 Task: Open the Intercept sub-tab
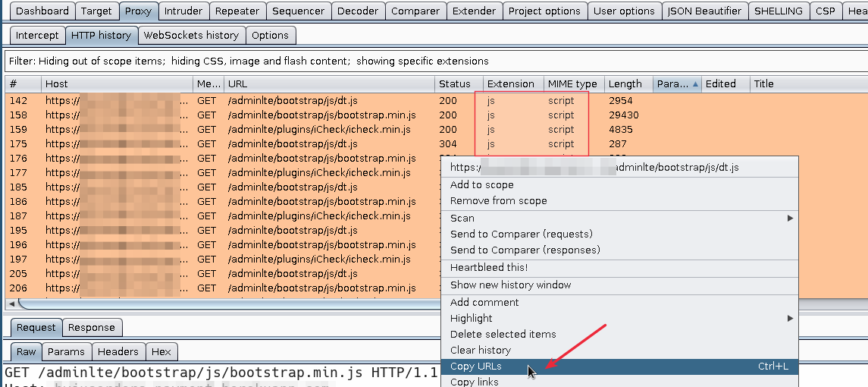(x=37, y=35)
